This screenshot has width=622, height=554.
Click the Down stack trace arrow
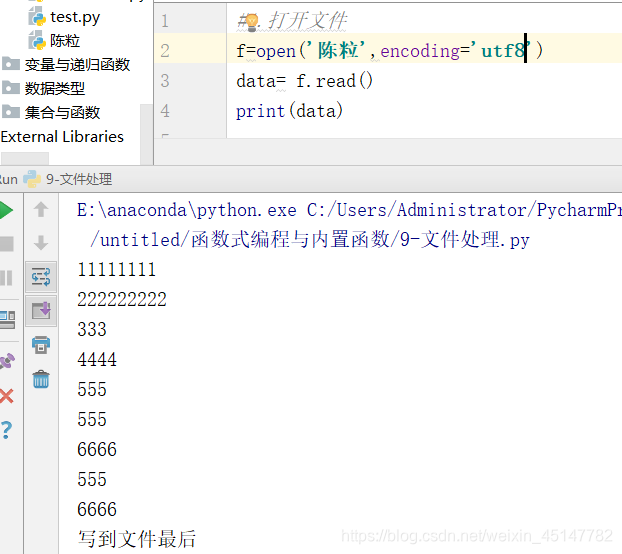pyautogui.click(x=41, y=243)
